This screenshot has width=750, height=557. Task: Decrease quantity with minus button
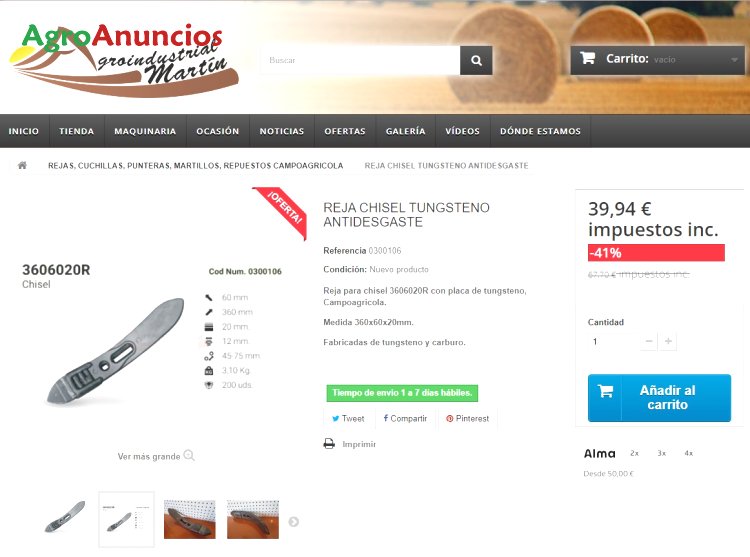click(x=649, y=341)
